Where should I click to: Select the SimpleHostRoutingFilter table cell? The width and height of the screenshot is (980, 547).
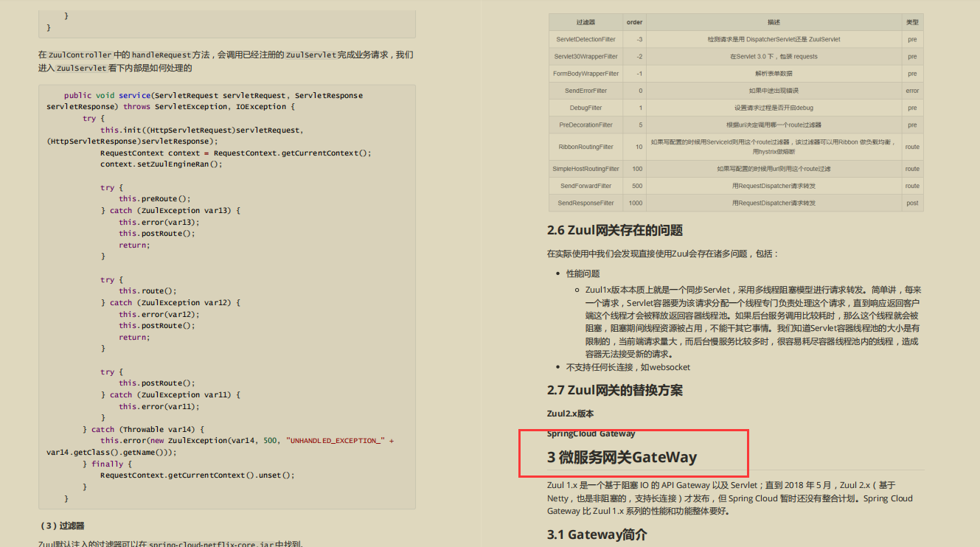[x=585, y=169]
